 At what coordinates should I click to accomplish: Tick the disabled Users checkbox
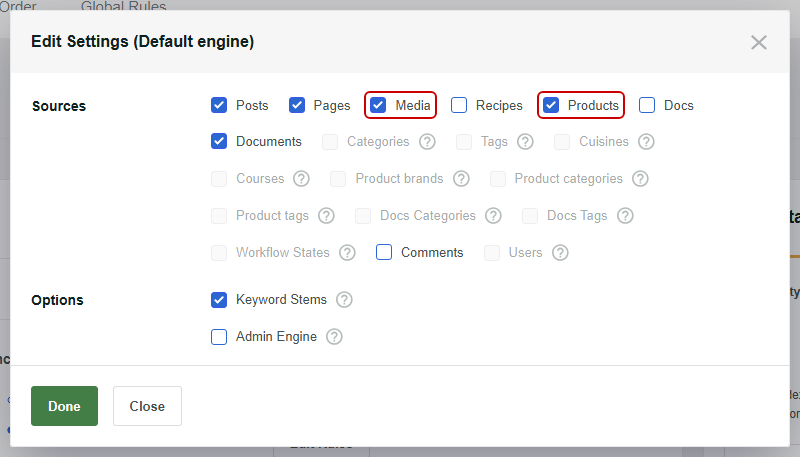(x=492, y=252)
